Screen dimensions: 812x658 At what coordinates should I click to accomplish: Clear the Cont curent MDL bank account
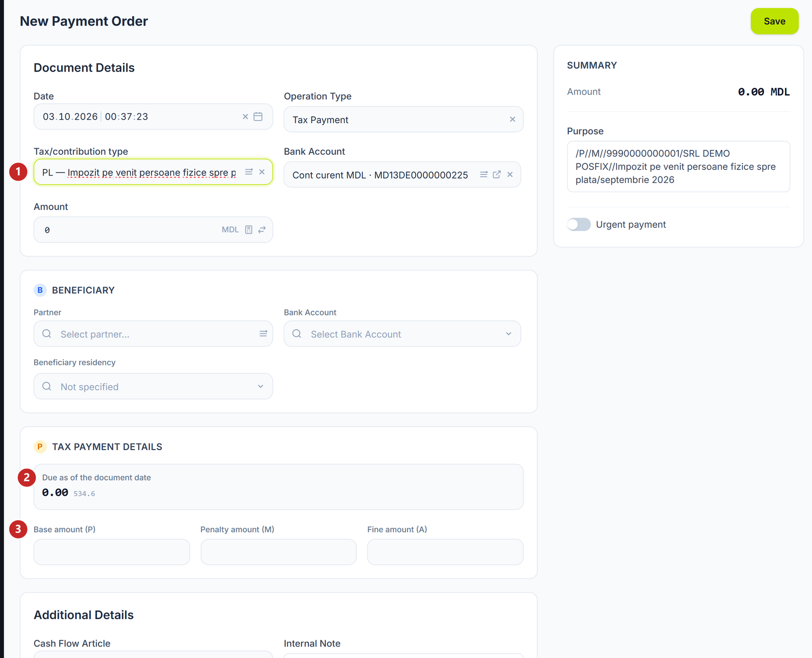pos(509,175)
